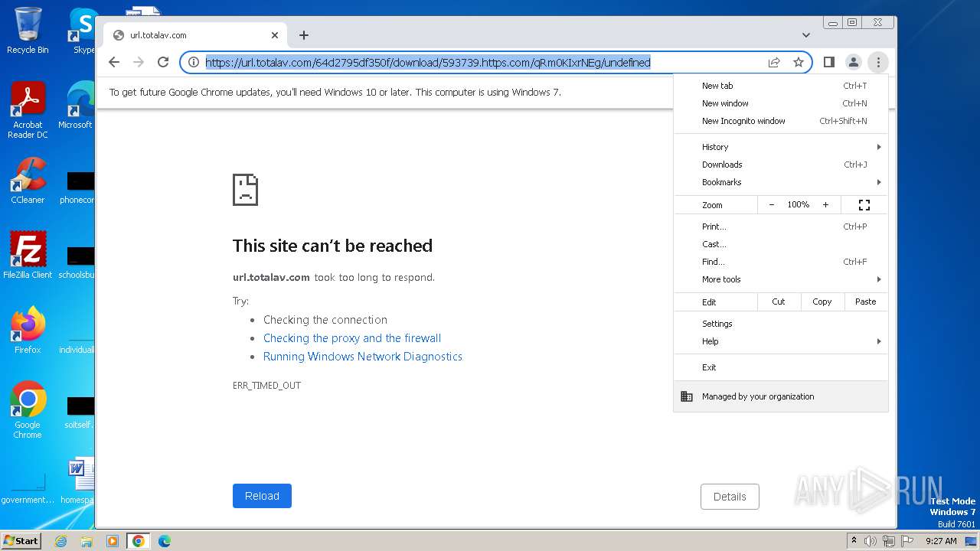The image size is (980, 551).
Task: Open a new tab with plus button
Action: pyautogui.click(x=304, y=35)
